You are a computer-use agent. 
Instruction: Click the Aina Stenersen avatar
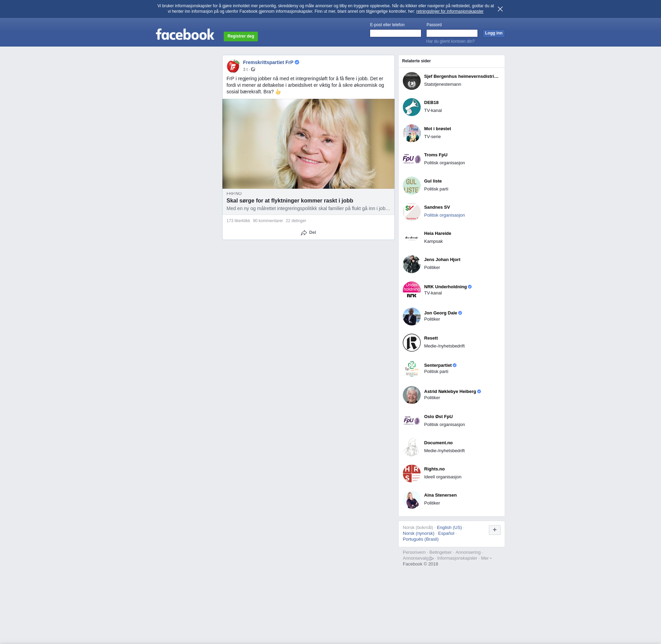coord(412,500)
